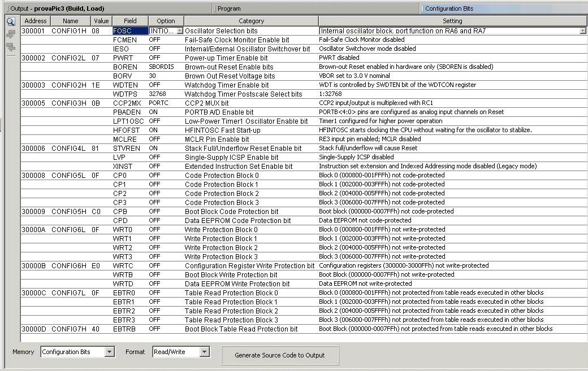This screenshot has width=588, height=371.
Task: Open the FOSC Oscillator Selection setting dropdown
Action: pos(582,31)
